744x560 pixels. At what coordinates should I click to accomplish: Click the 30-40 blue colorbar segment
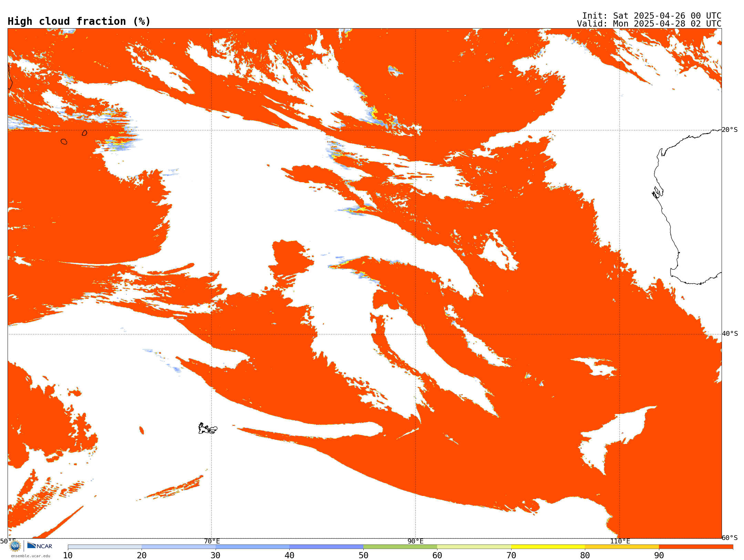click(252, 547)
